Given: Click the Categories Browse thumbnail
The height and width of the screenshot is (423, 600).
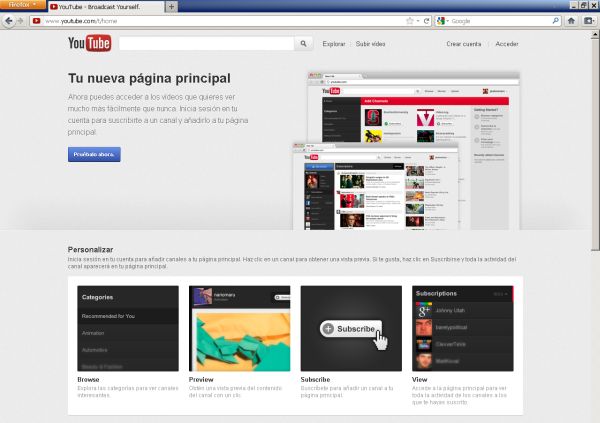Looking at the screenshot, I should click(x=128, y=328).
